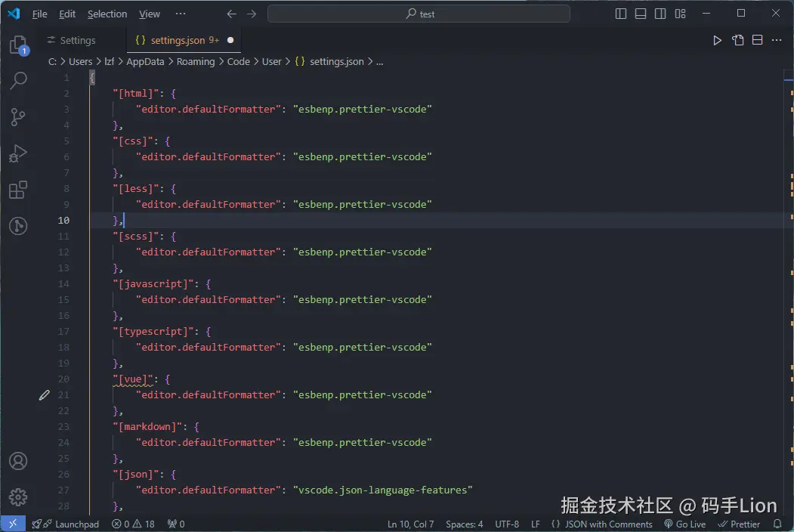Toggle the Primary Side Bar visibility
This screenshot has width=794, height=532.
point(620,13)
